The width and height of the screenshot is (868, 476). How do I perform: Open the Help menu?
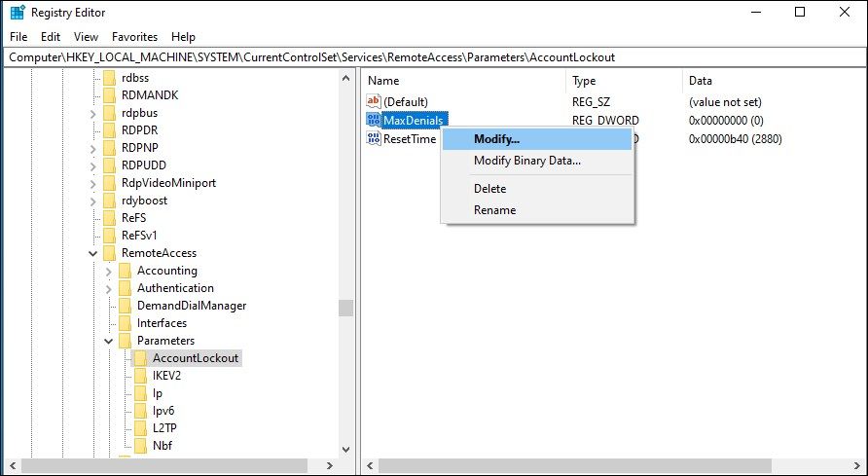[183, 37]
